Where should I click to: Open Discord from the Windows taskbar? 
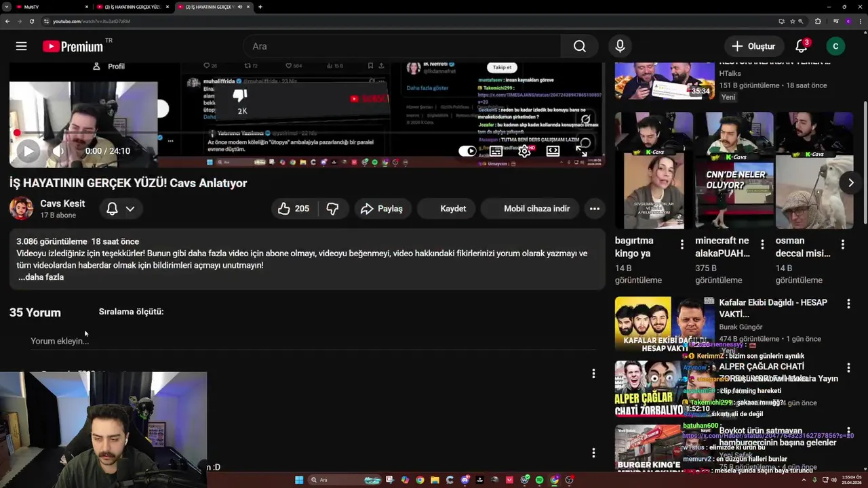point(465,480)
